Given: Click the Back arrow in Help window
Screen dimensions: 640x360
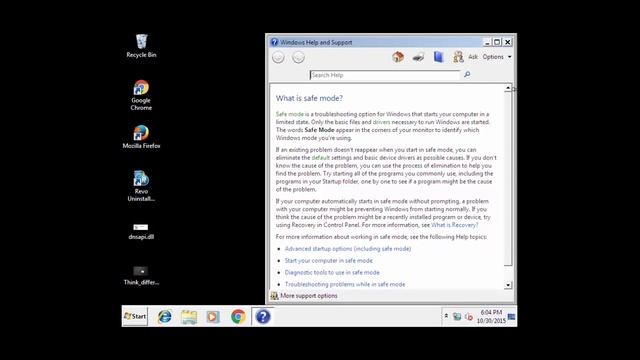Looking at the screenshot, I should pos(278,58).
